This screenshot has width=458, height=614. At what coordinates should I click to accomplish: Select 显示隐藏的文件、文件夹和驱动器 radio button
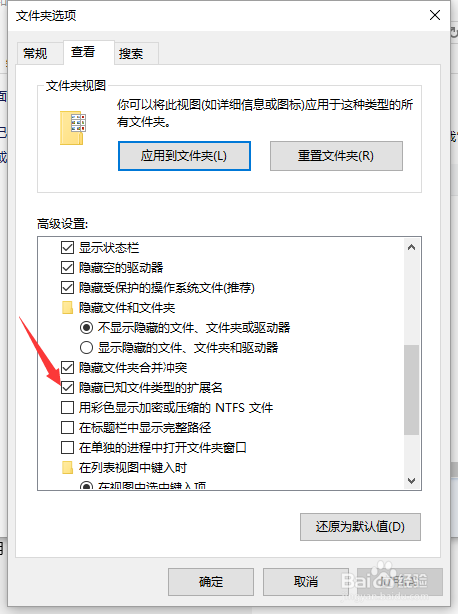point(86,347)
